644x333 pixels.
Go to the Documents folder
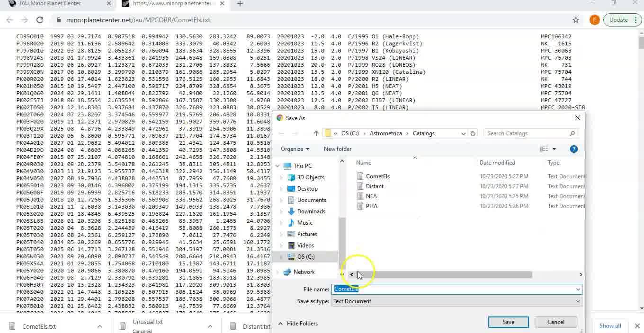coord(312,200)
